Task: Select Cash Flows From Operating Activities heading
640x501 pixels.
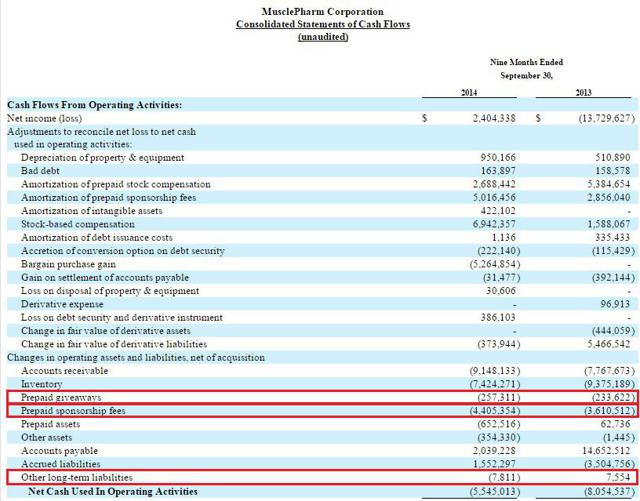Action: pyautogui.click(x=95, y=105)
